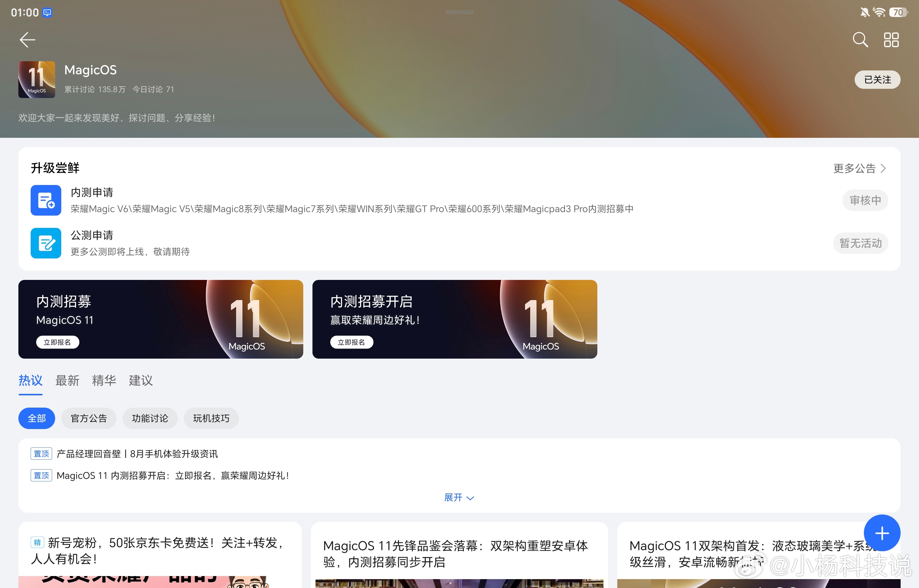Tap the battery level indicator

pos(899,13)
